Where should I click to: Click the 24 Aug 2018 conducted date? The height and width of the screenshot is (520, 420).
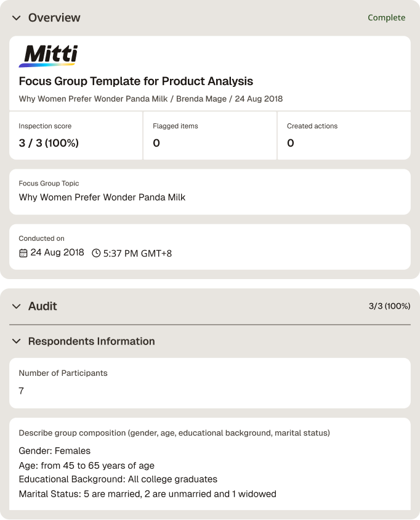[x=57, y=253]
